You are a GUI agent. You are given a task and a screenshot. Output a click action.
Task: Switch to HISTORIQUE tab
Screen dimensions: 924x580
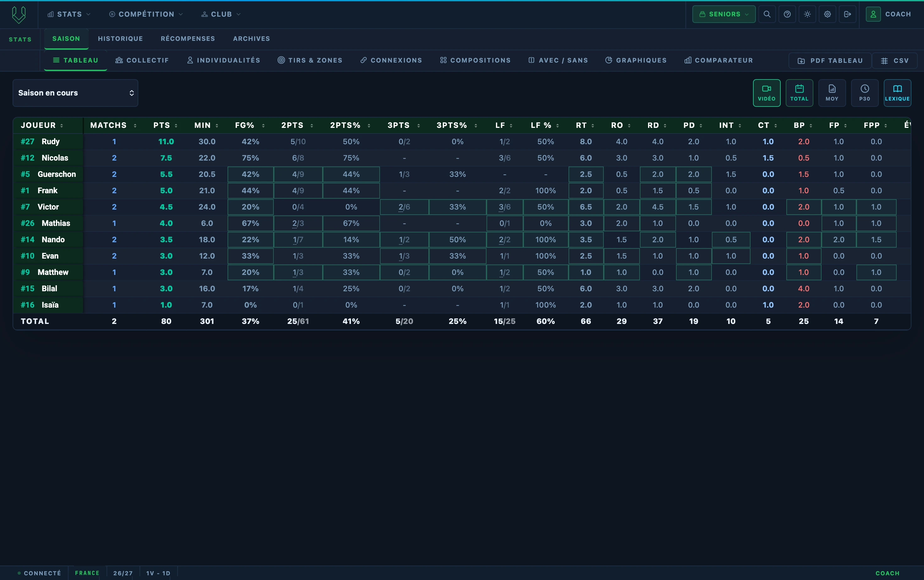click(120, 39)
